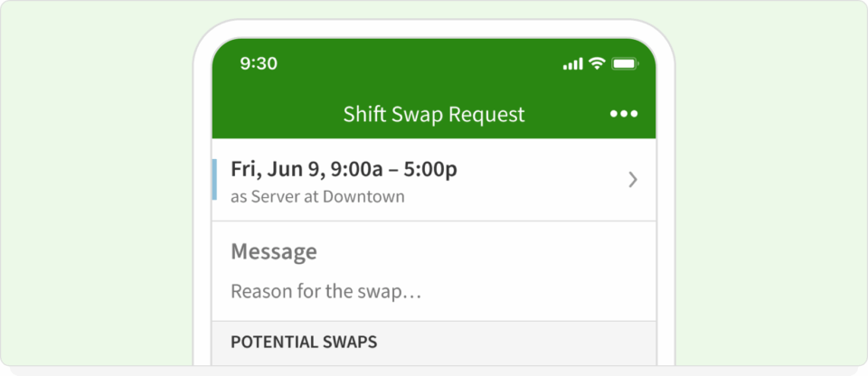Click the Shift Swap Request title
This screenshot has height=376, width=868.
point(434,115)
